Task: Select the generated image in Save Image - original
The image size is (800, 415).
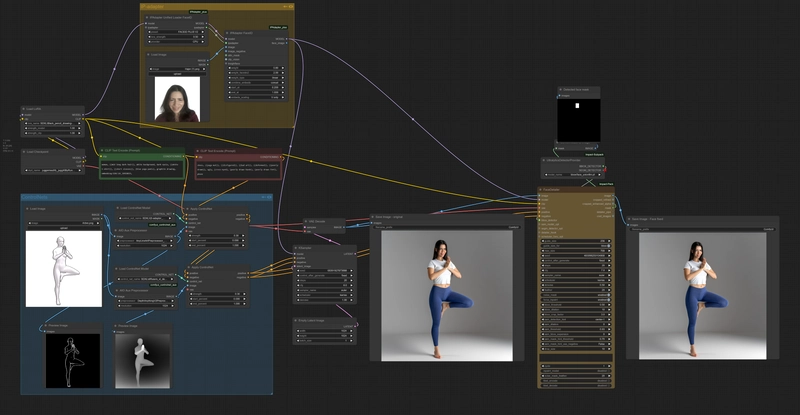Action: [447, 296]
